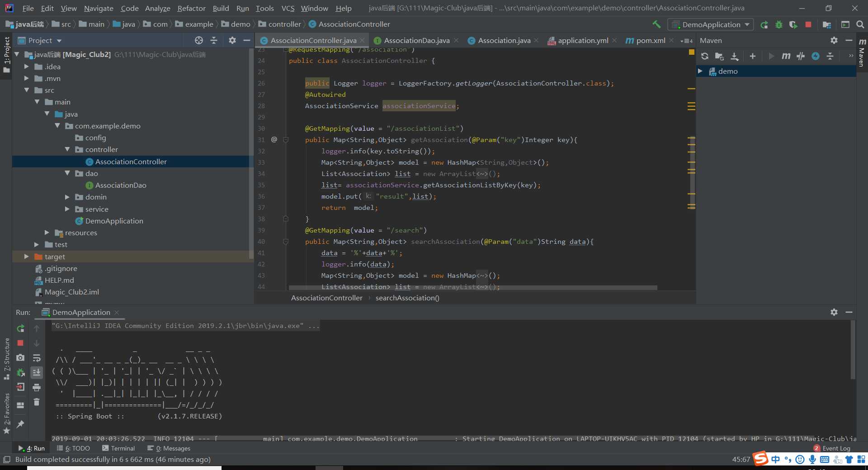Open Project panel gear options
This screenshot has height=470, width=868.
point(232,40)
